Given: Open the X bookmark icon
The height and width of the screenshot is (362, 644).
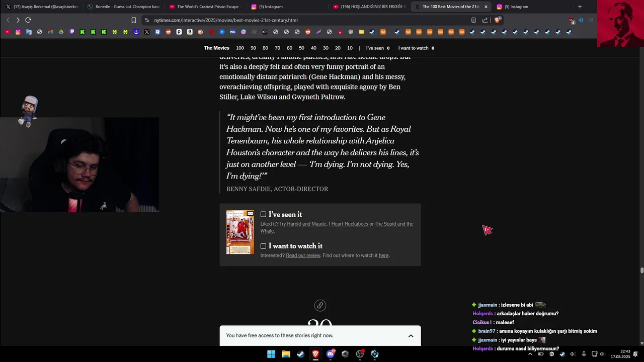Looking at the screenshot, I should pyautogui.click(x=147, y=32).
